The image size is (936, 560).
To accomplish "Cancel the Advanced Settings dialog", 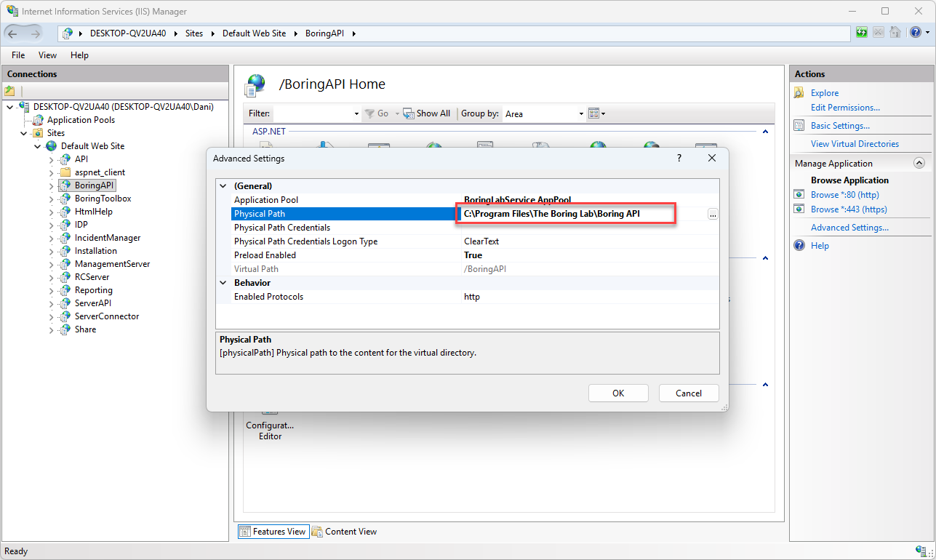I will (x=688, y=393).
